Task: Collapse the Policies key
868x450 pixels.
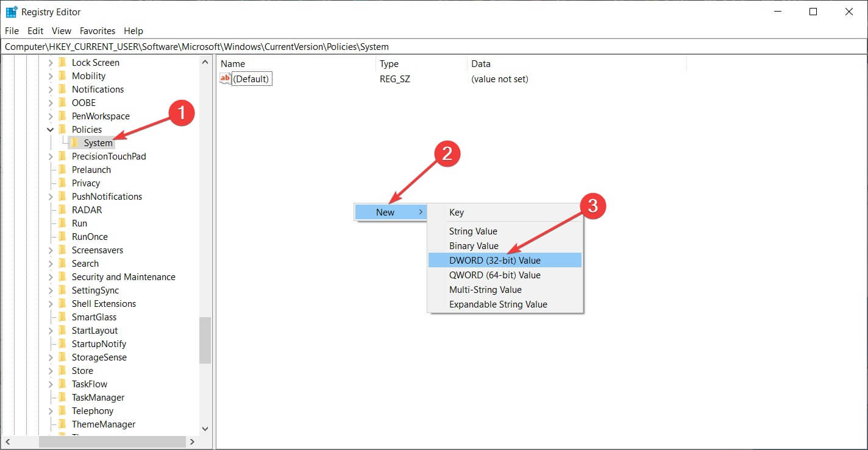Action: 51,129
